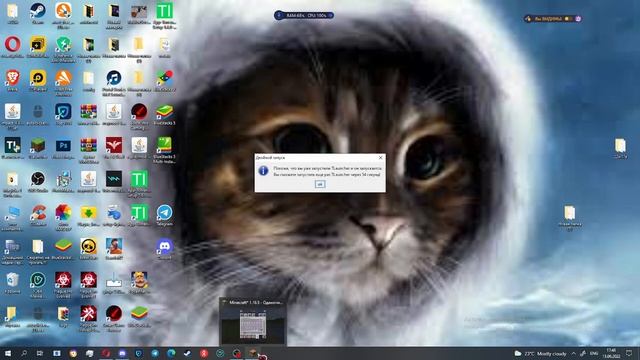The height and width of the screenshot is (360, 640).
Task: Select the Minecraft grass block desktop icon
Action: coord(38,148)
